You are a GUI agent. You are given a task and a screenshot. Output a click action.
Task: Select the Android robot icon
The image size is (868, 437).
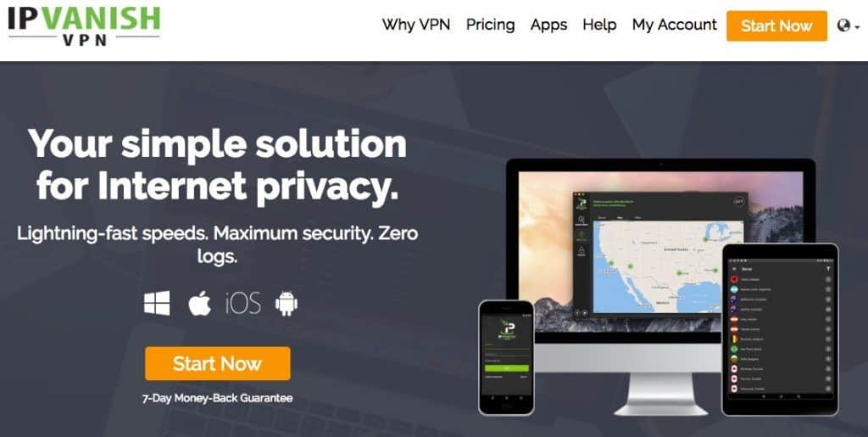(x=287, y=304)
